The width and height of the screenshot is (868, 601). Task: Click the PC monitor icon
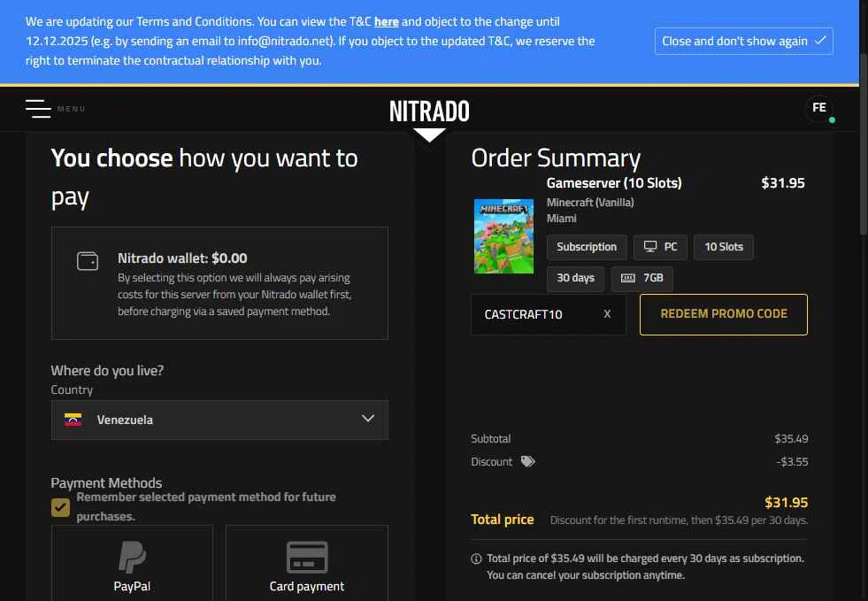(650, 246)
